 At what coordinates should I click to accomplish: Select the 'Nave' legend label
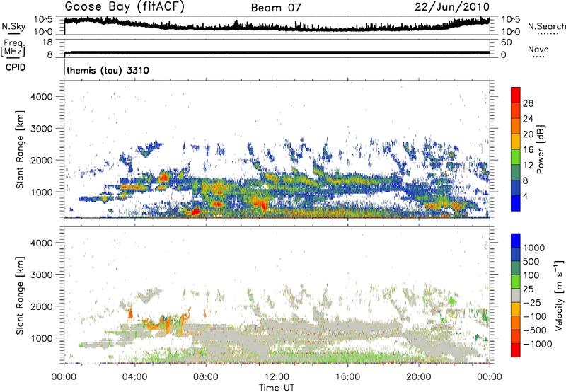coord(538,49)
